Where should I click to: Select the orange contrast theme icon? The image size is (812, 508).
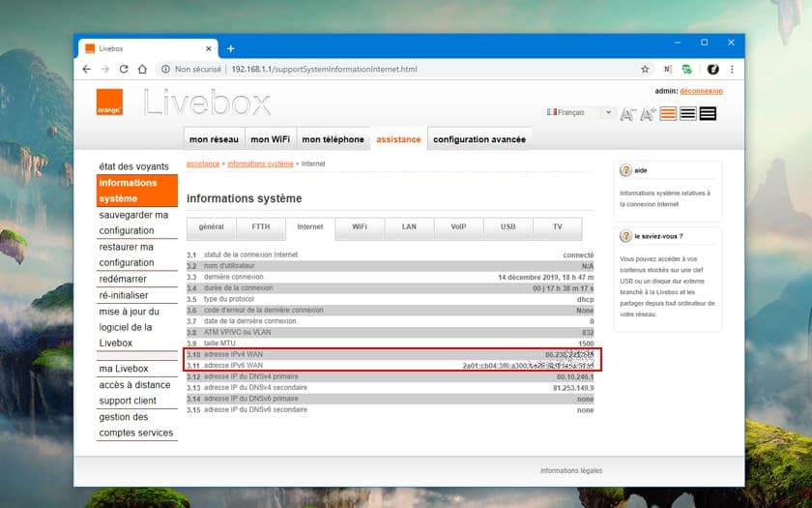pyautogui.click(x=668, y=113)
